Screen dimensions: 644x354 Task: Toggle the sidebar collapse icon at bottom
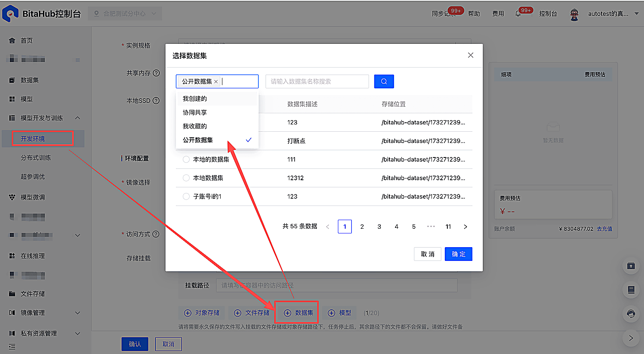pyautogui.click(x=12, y=346)
